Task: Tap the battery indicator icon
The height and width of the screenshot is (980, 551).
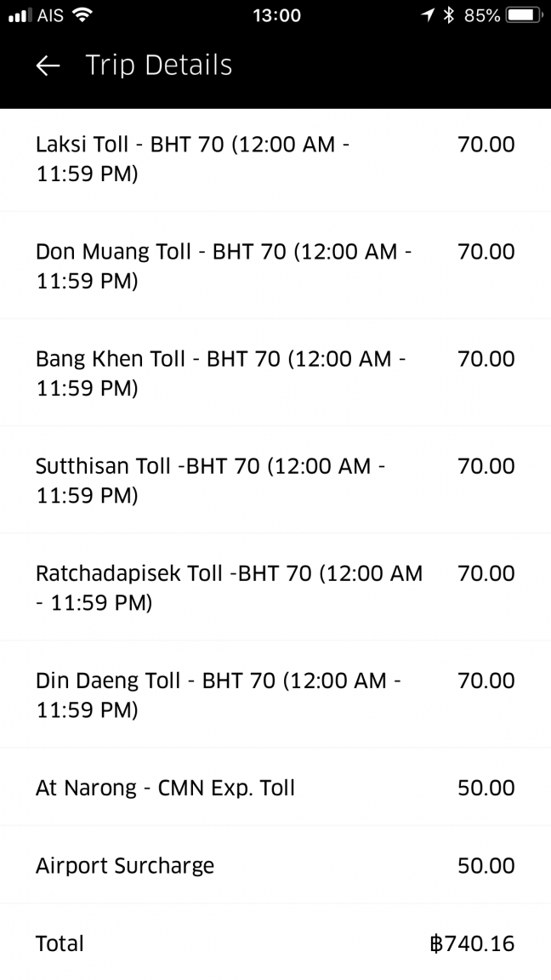Action: click(524, 15)
